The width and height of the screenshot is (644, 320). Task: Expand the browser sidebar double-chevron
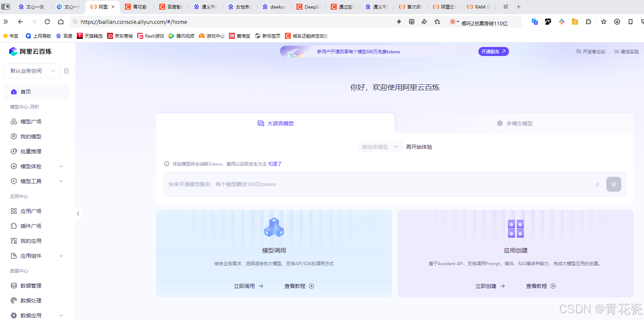pos(6,22)
